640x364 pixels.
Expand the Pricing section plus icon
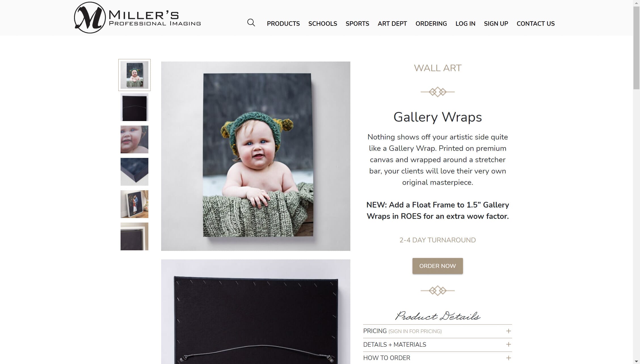pos(508,331)
